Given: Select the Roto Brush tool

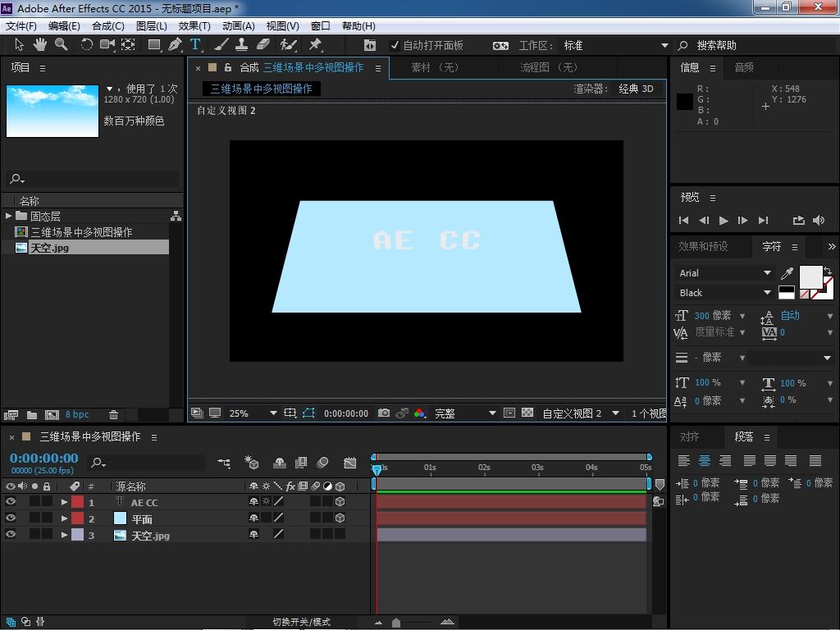Looking at the screenshot, I should tap(288, 45).
